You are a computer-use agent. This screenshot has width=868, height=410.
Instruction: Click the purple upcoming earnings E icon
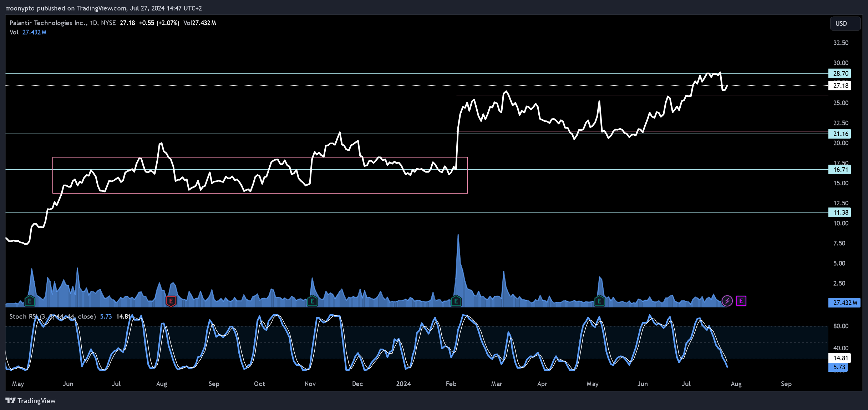pyautogui.click(x=741, y=301)
